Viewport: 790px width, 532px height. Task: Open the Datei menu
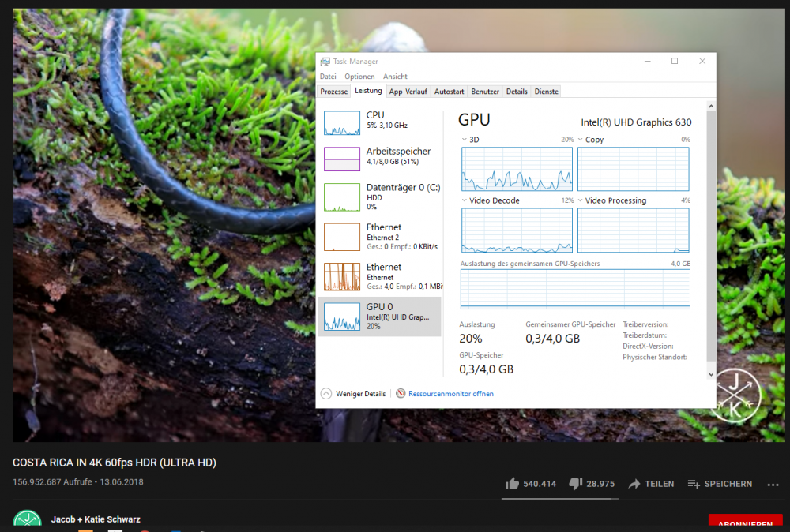click(328, 77)
